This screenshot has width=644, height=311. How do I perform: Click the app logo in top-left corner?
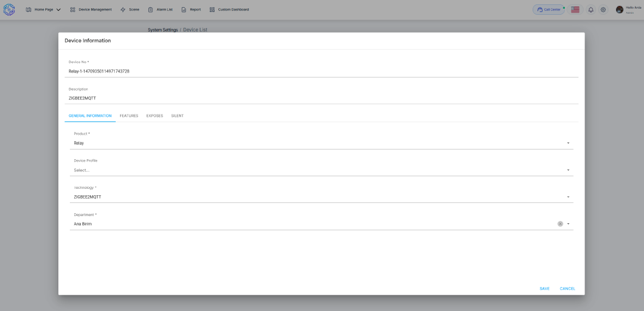[x=9, y=9]
